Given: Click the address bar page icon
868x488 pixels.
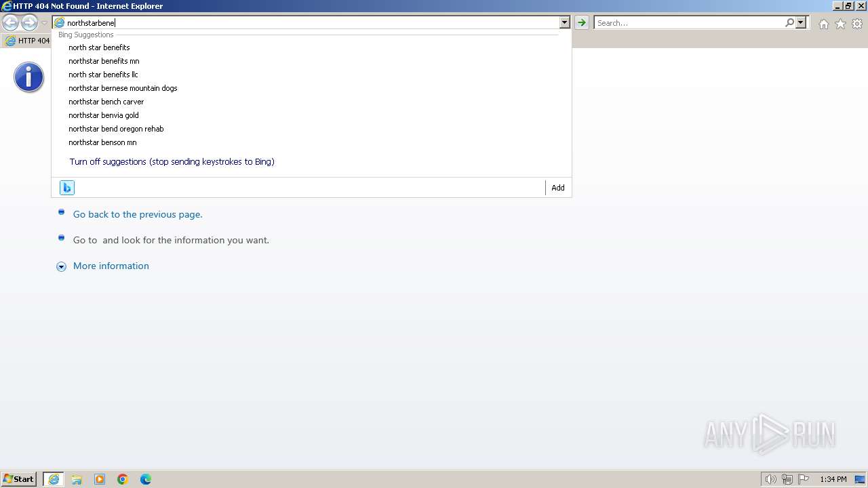Looking at the screenshot, I should pos(59,23).
